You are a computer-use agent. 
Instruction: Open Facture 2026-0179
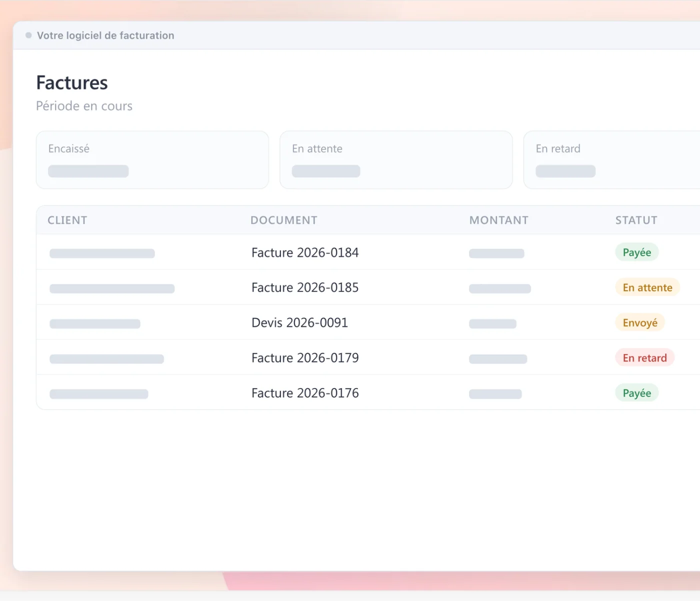305,358
